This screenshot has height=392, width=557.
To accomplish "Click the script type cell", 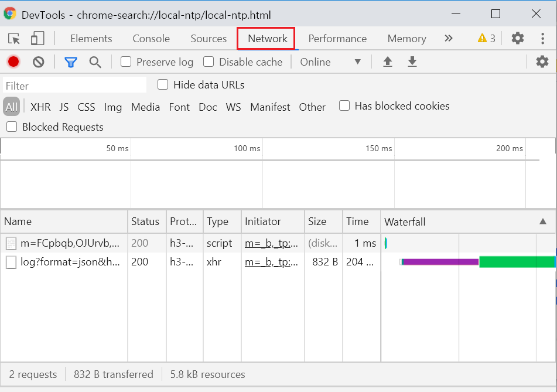I will tap(222, 243).
